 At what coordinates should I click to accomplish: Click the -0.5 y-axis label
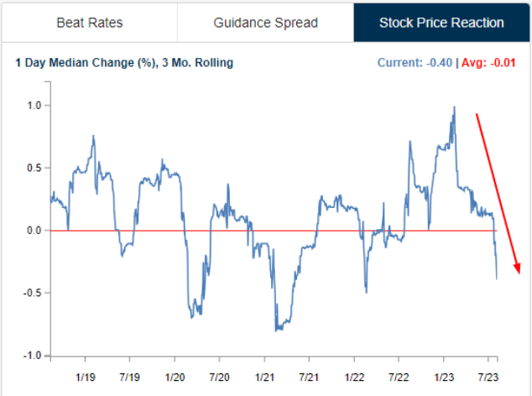32,293
